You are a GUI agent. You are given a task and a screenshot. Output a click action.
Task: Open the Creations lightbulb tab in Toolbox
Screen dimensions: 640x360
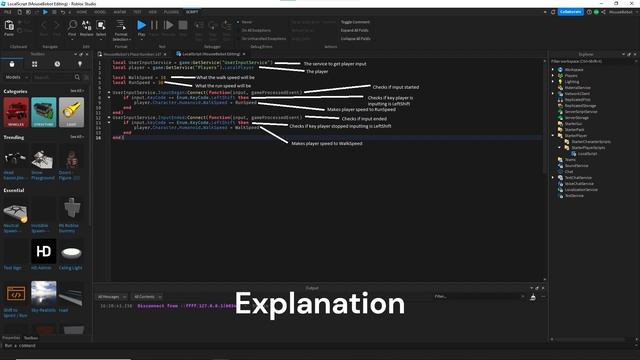tap(80, 64)
